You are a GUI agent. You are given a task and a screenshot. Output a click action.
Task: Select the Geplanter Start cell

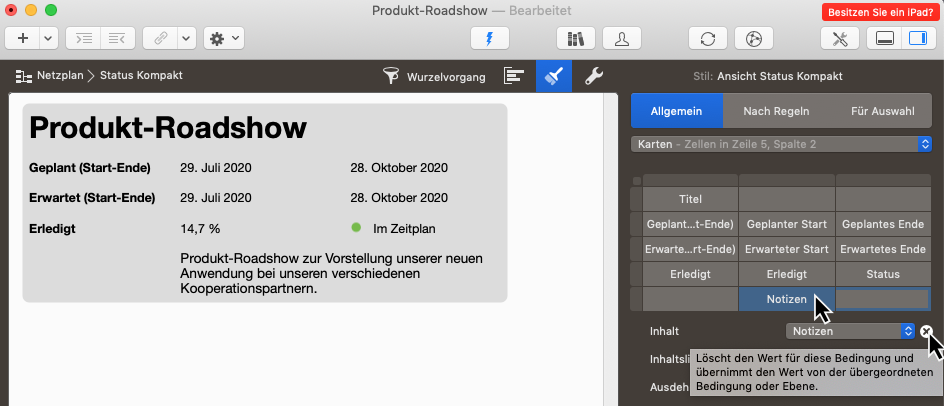pyautogui.click(x=786, y=224)
